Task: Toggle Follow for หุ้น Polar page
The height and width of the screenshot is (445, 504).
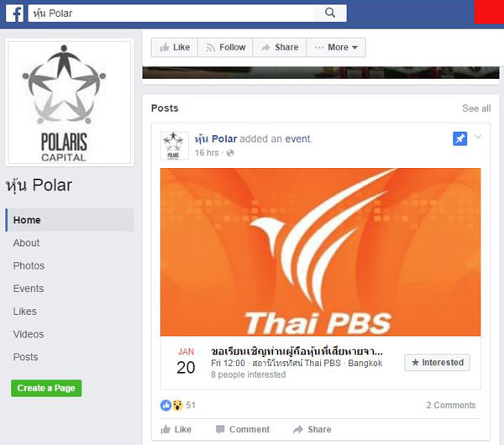Action: 225,47
